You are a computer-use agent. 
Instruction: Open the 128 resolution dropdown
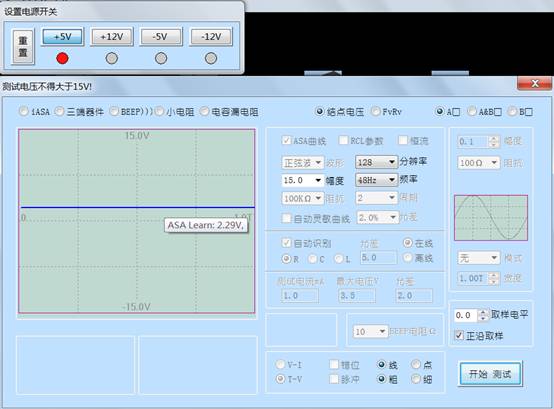376,162
